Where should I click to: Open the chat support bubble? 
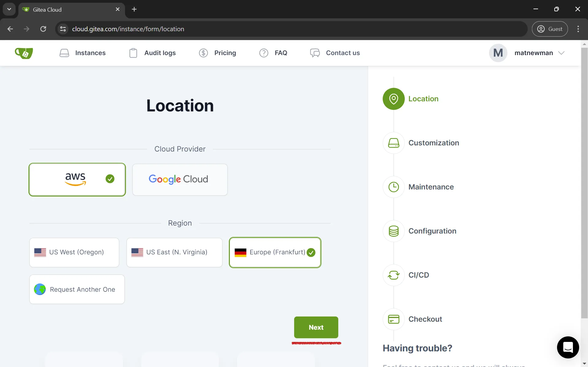[x=567, y=347]
